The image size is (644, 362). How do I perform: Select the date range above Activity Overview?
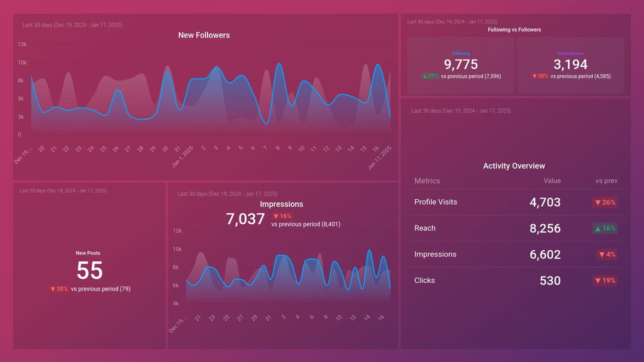[461, 111]
